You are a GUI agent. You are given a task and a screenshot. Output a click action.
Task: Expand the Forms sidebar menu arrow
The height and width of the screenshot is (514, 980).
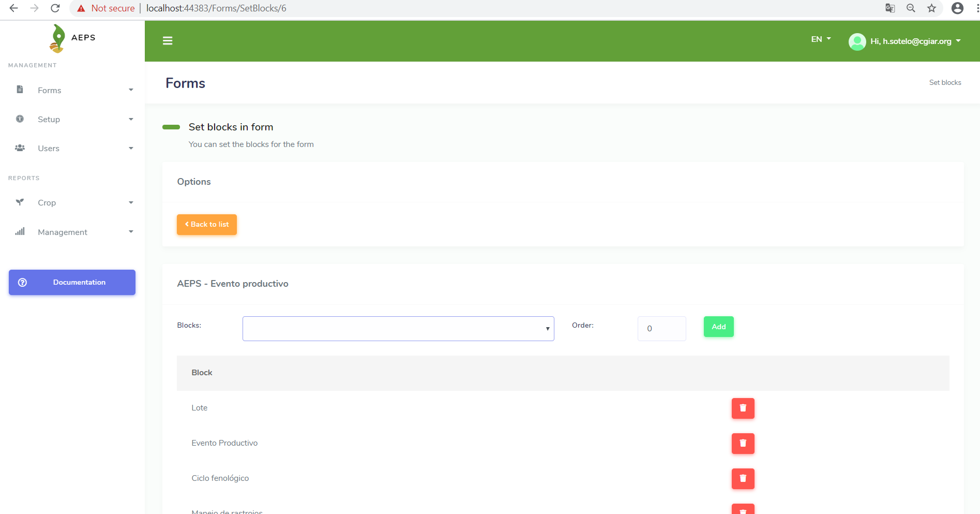(131, 90)
